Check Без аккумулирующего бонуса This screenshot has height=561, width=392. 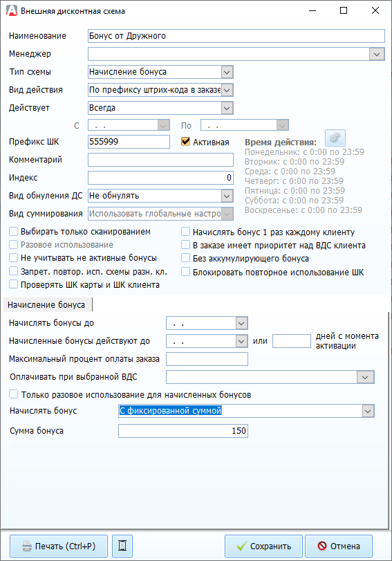tap(185, 258)
